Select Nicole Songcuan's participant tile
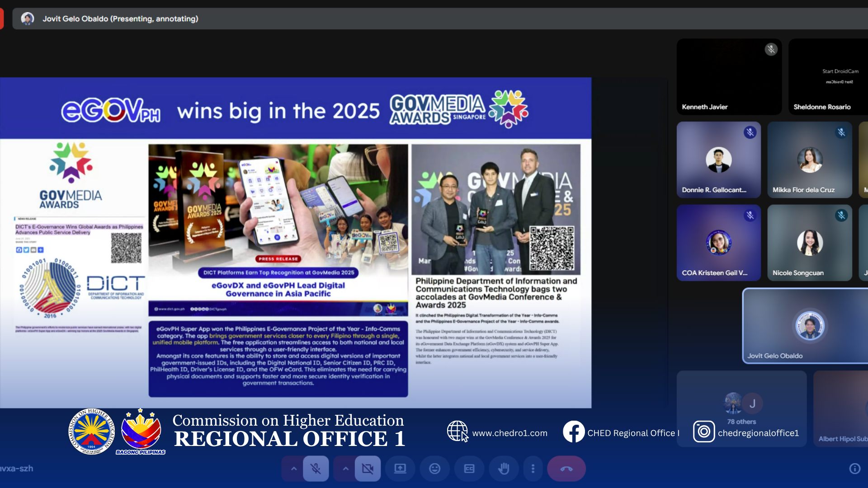 pos(810,243)
